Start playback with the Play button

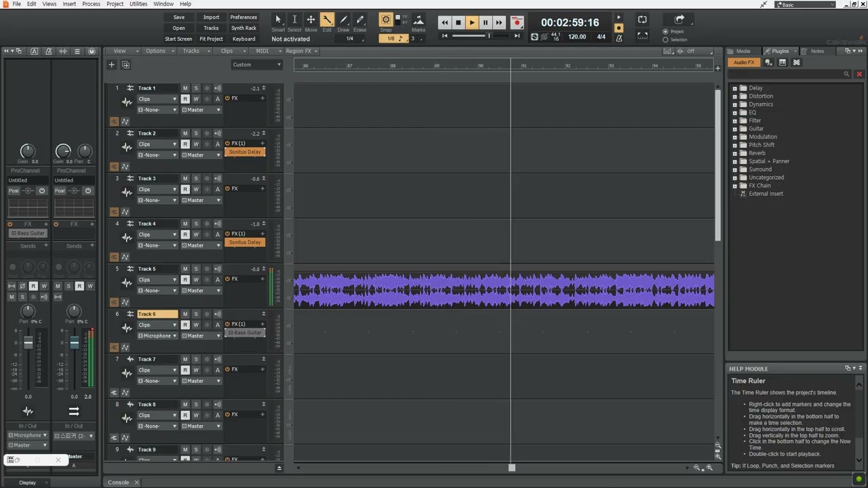click(472, 22)
